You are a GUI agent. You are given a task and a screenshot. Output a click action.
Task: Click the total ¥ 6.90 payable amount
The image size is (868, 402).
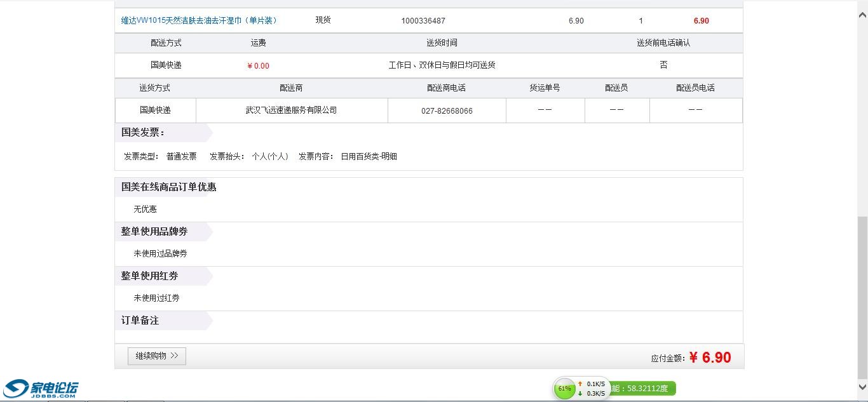click(x=710, y=358)
